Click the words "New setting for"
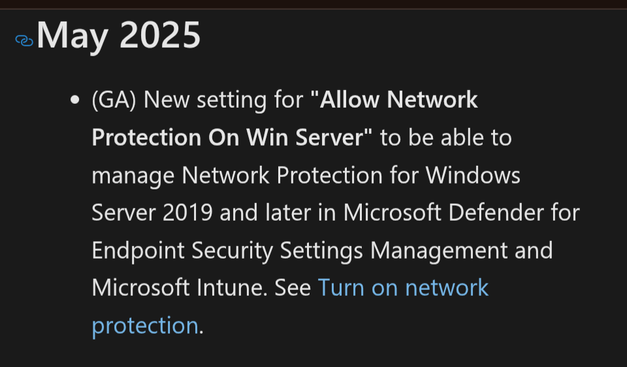Viewport: 627px width, 367px height. click(x=224, y=100)
